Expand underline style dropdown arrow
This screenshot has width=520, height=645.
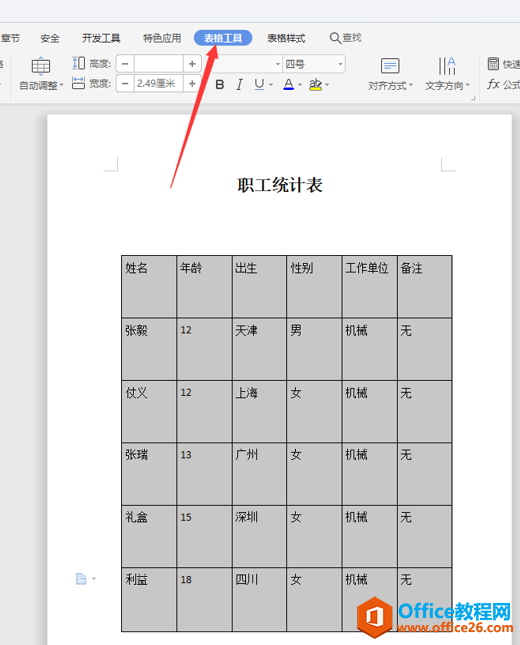pyautogui.click(x=271, y=85)
